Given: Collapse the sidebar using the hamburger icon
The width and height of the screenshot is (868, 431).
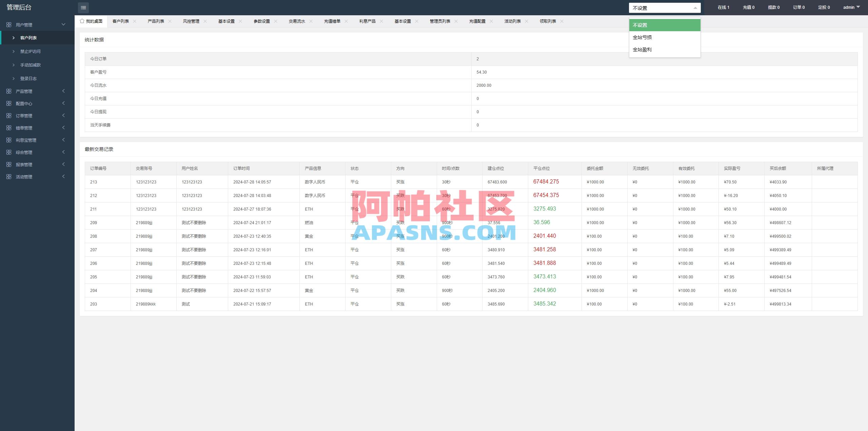Looking at the screenshot, I should pos(83,7).
